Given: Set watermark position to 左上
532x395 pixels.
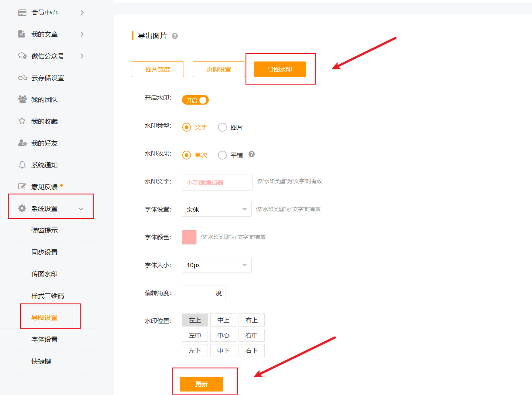Looking at the screenshot, I should 195,320.
